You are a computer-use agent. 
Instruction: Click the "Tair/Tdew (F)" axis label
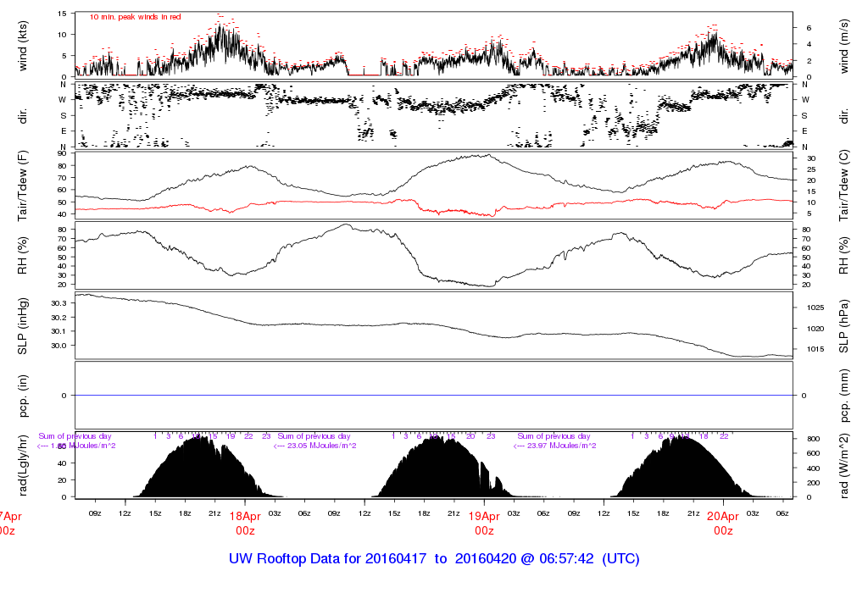pyautogui.click(x=24, y=186)
